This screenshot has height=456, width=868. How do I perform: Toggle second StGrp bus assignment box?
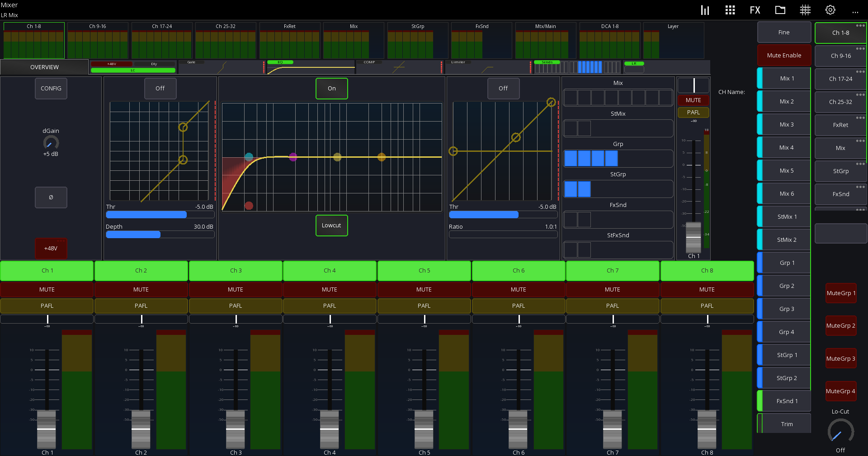pos(584,189)
